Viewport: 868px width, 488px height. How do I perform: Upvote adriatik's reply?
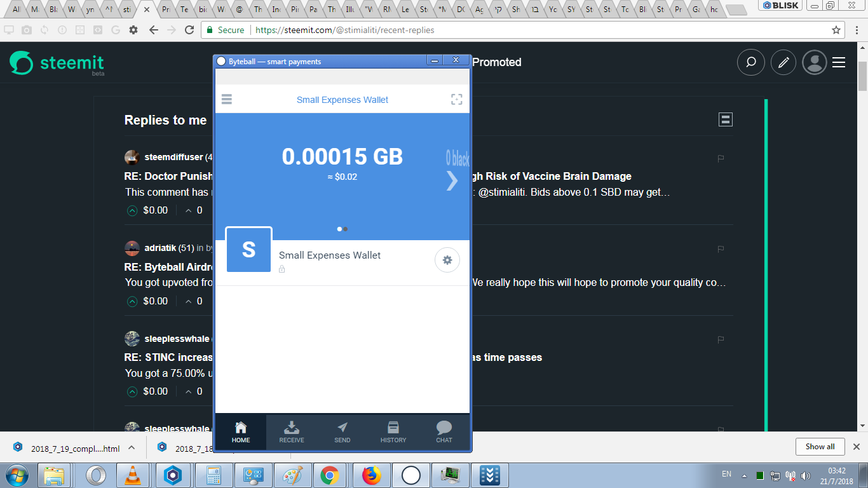click(x=132, y=301)
